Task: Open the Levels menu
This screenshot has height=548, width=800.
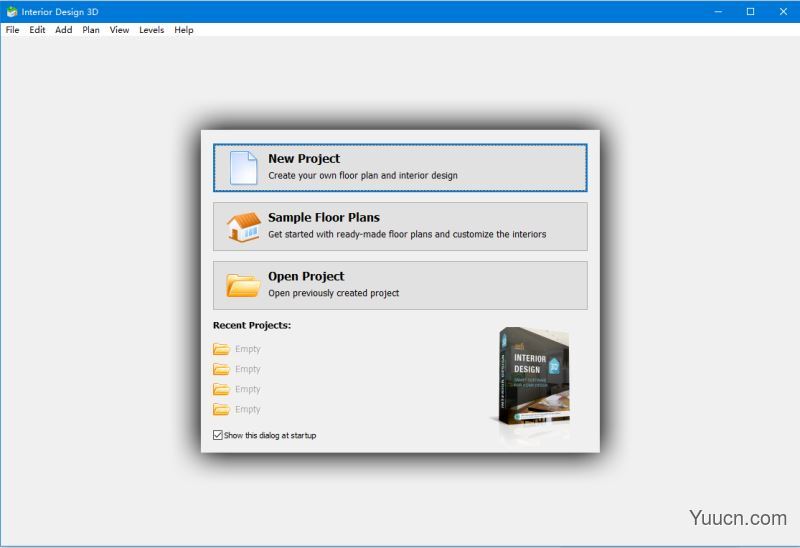Action: point(151,30)
